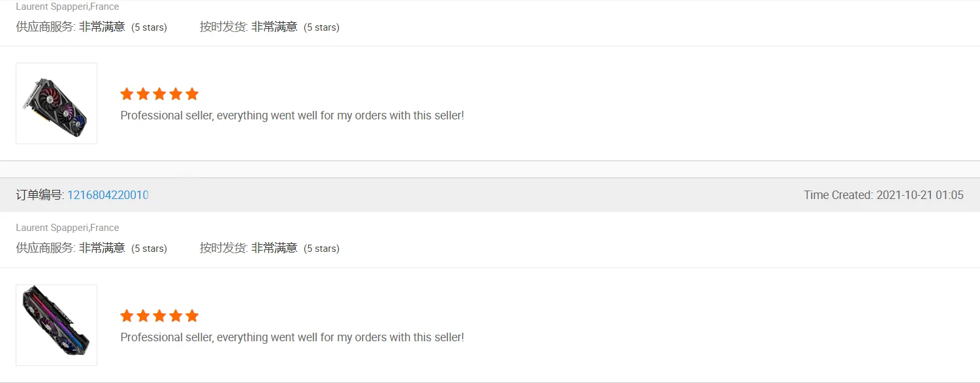Click the lower "Professional seller" review text

(292, 337)
